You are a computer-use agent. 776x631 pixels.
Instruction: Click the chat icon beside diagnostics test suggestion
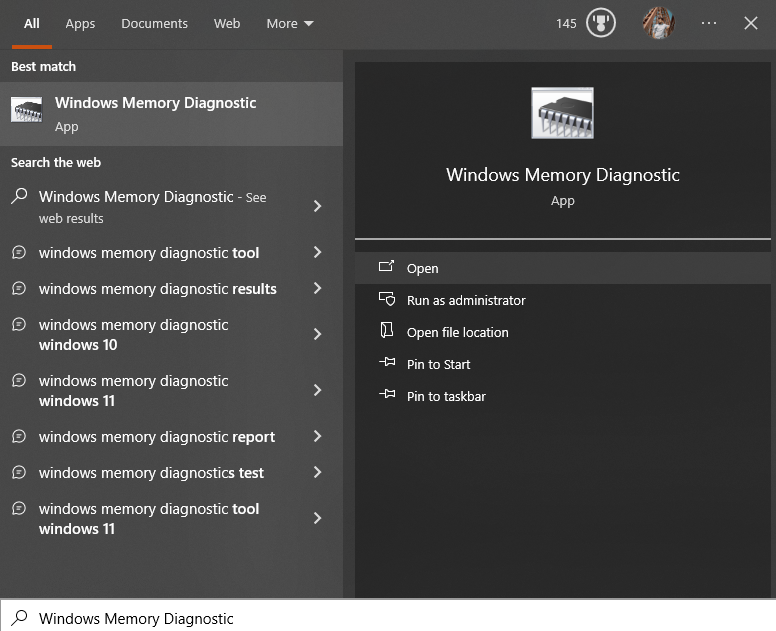[x=19, y=472]
